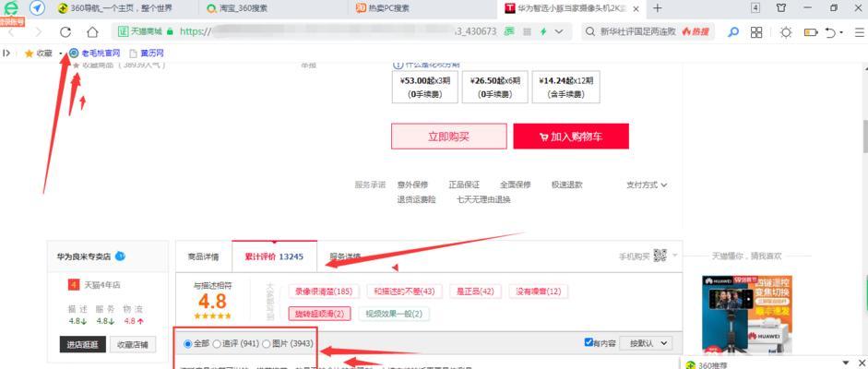Viewport: 868px width, 369px height.
Task: Click the Huawei product ad thumbnail
Action: click(747, 315)
